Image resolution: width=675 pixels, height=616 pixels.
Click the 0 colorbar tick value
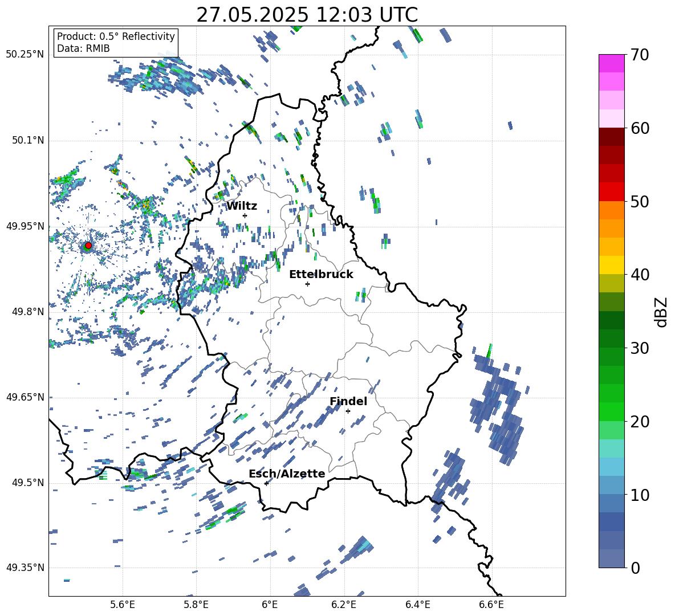tap(636, 568)
